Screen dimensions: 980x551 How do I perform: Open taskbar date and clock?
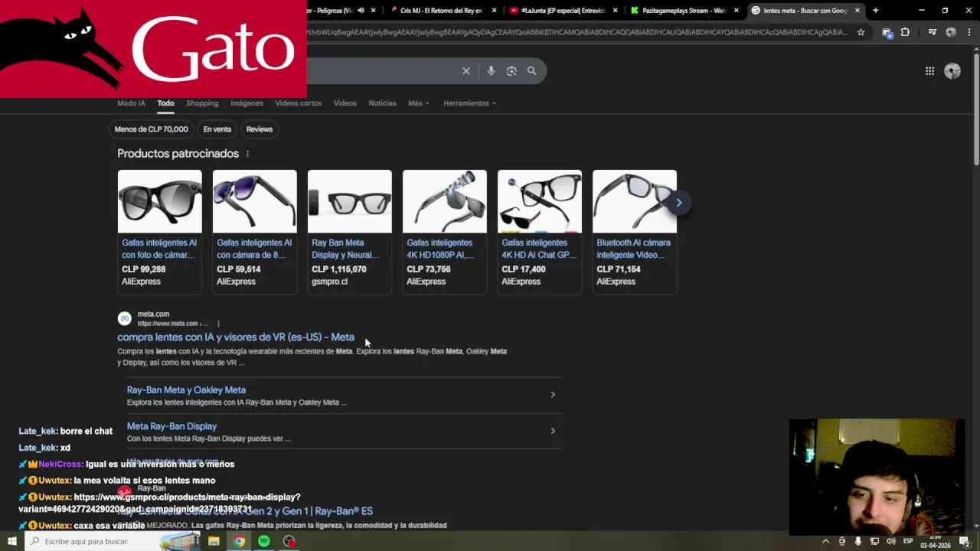click(x=935, y=541)
